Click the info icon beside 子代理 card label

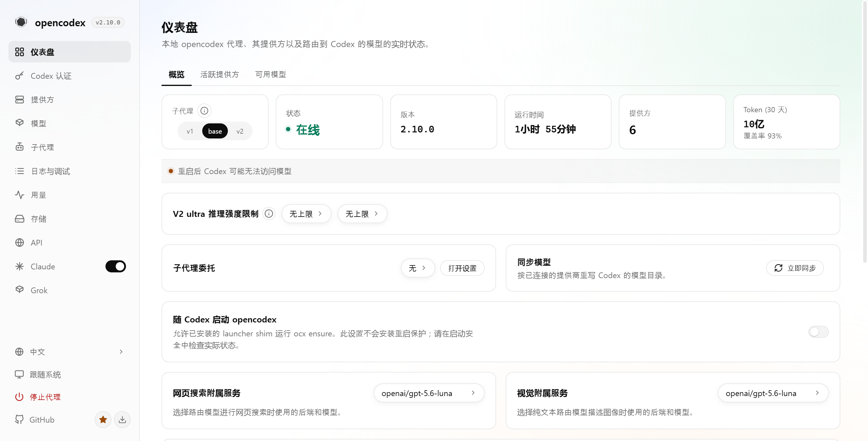click(x=204, y=111)
